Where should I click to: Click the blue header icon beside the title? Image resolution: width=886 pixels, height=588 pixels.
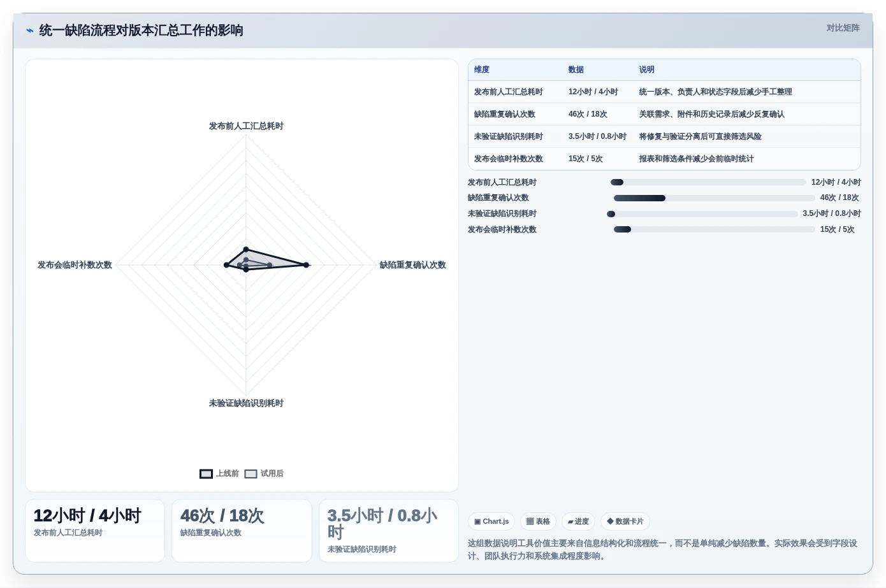[29, 31]
